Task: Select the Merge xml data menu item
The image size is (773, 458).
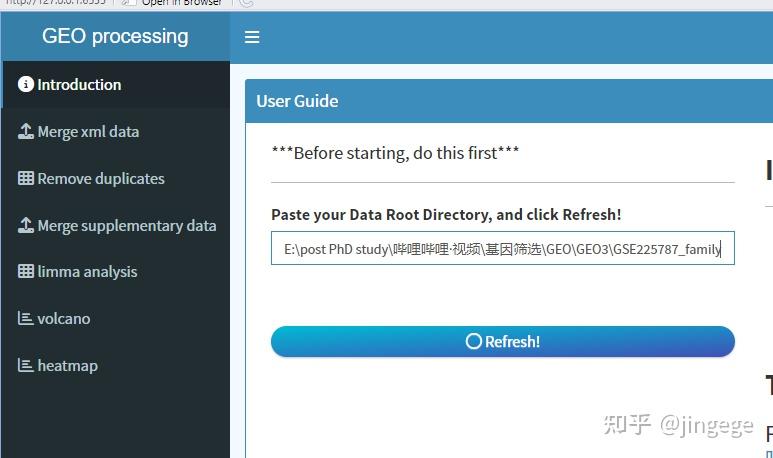Action: click(88, 132)
